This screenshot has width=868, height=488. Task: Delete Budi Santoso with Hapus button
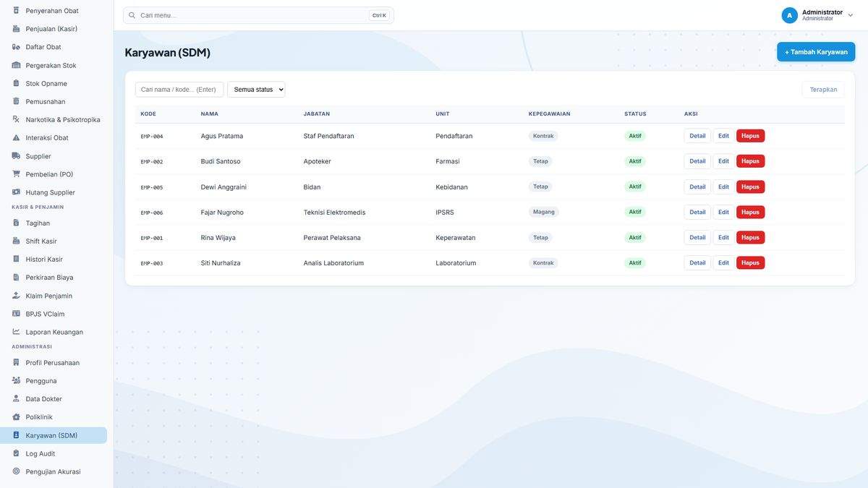750,161
